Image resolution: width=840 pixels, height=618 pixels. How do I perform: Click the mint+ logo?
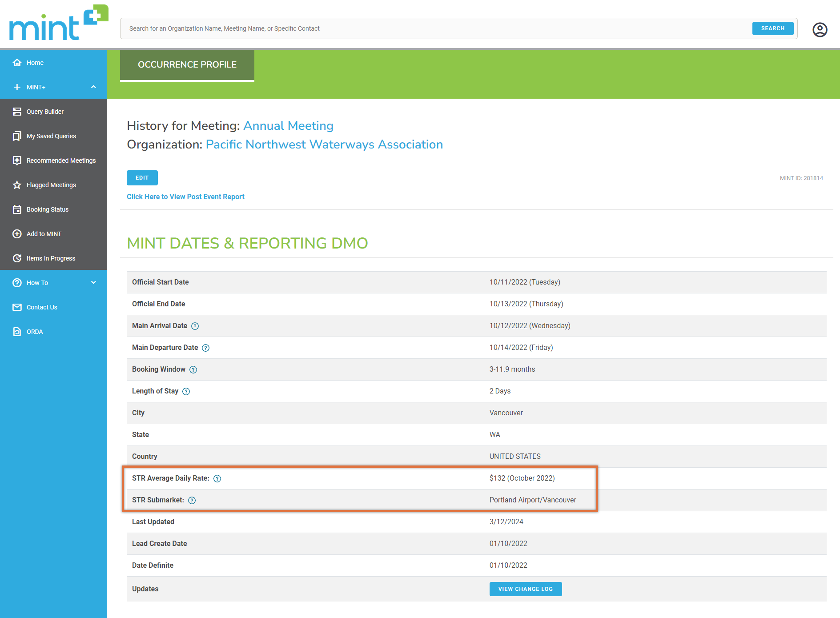point(58,23)
